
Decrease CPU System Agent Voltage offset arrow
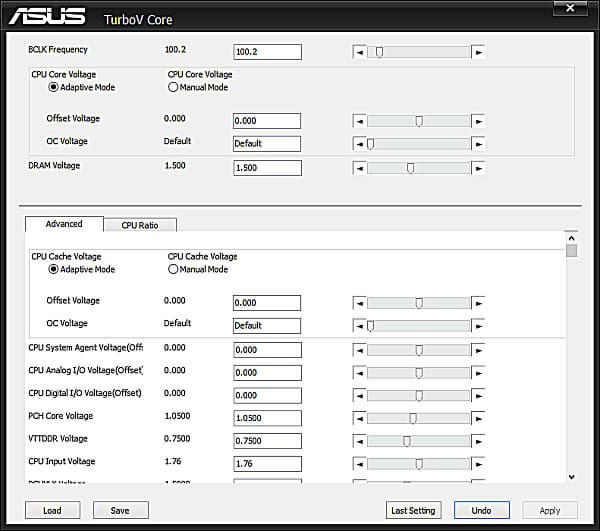point(360,350)
